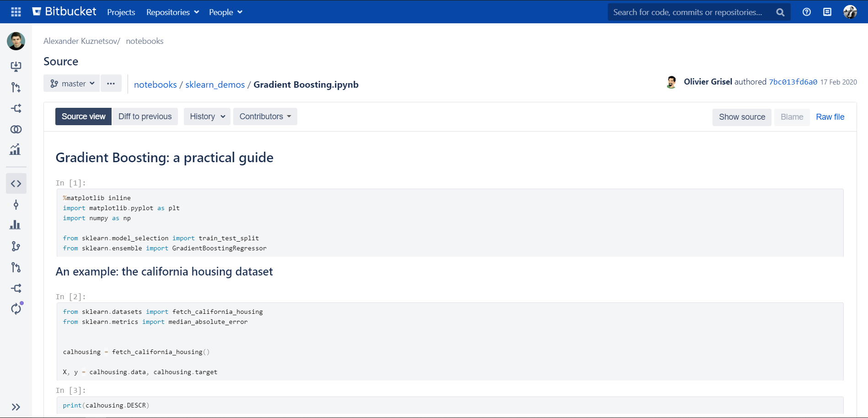Open the Raw file link

point(830,117)
